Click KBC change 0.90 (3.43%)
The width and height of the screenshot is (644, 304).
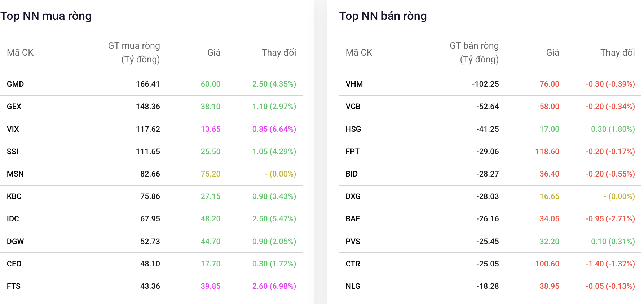point(274,196)
